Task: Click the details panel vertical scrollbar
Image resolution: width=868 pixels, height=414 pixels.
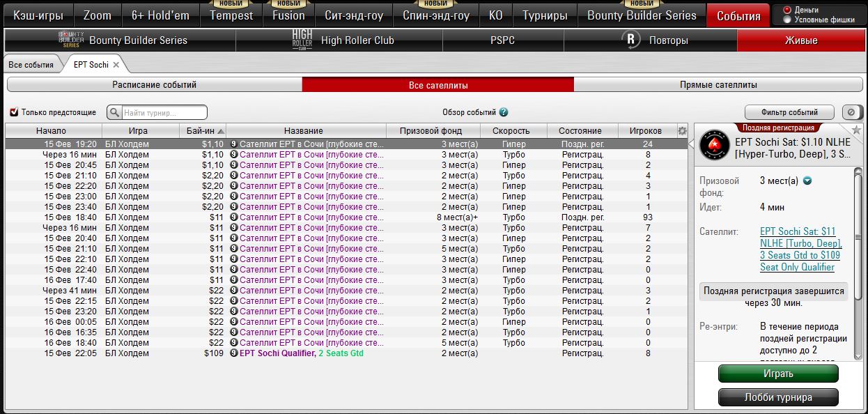Action: click(858, 265)
